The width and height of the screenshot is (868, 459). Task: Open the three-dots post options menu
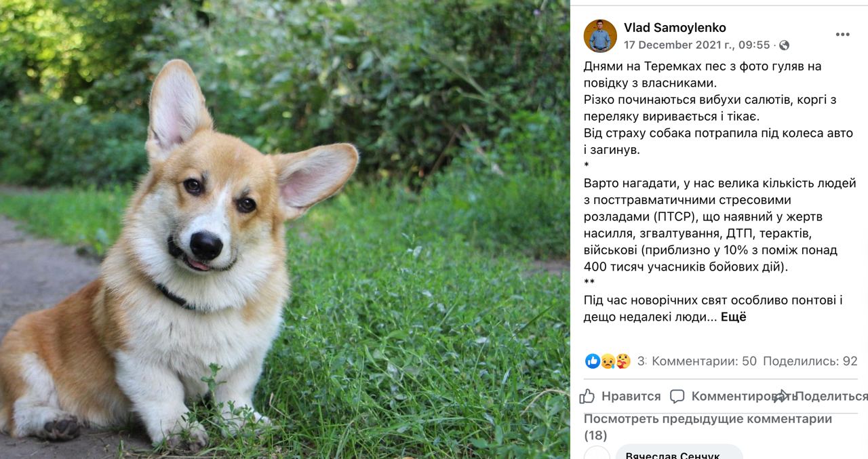click(x=842, y=35)
